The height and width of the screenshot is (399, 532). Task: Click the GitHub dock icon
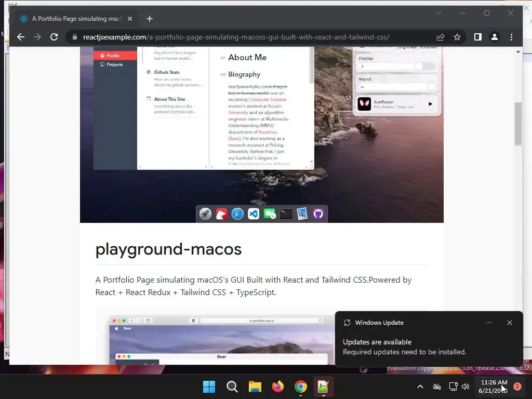pyautogui.click(x=318, y=214)
